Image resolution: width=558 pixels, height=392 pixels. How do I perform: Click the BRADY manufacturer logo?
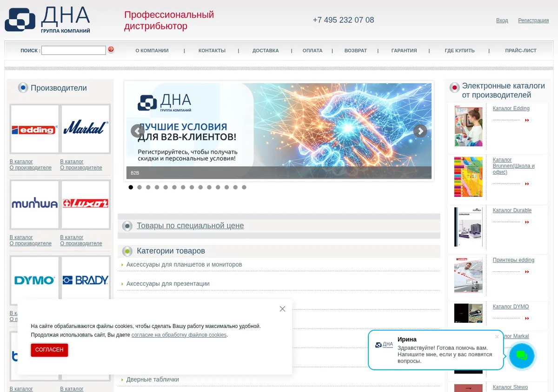(86, 281)
